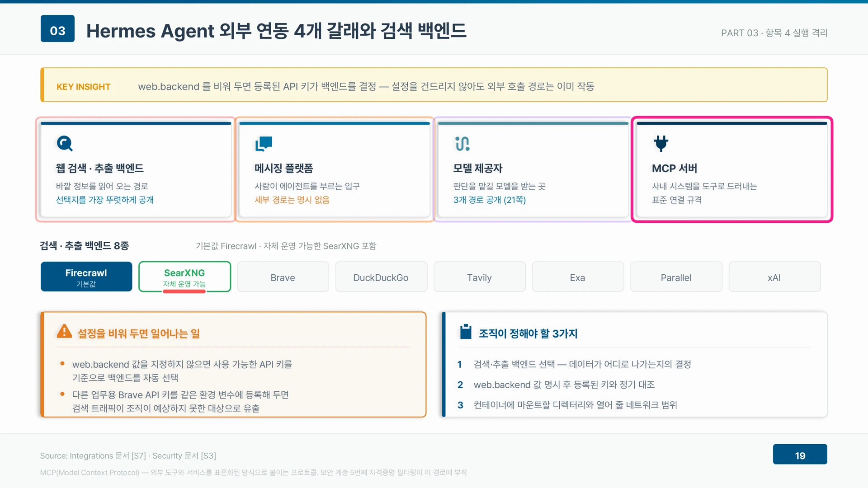868x488 pixels.
Task: Click the page number 19 badge
Action: coord(800,454)
